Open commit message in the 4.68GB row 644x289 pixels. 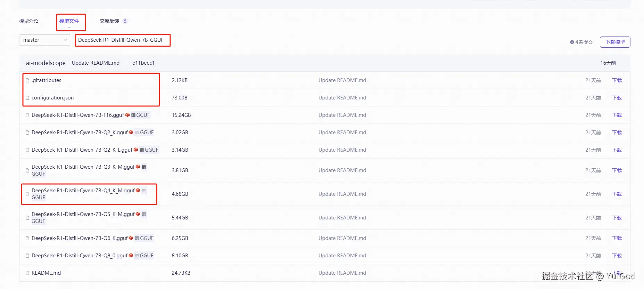click(x=342, y=194)
